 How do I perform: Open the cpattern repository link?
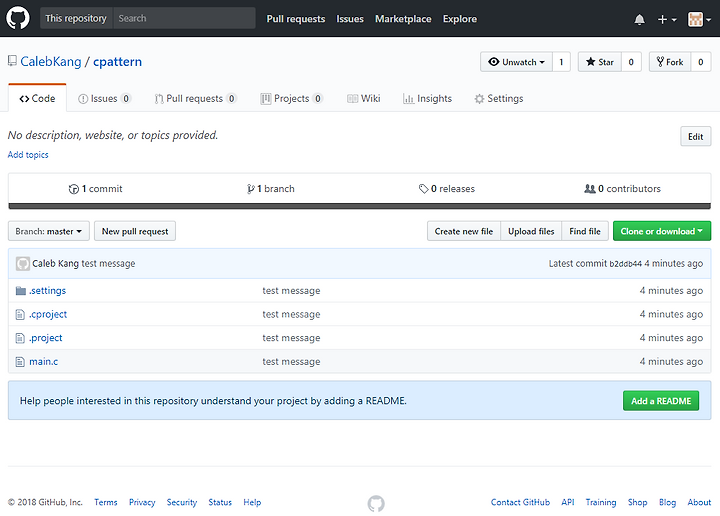(118, 62)
